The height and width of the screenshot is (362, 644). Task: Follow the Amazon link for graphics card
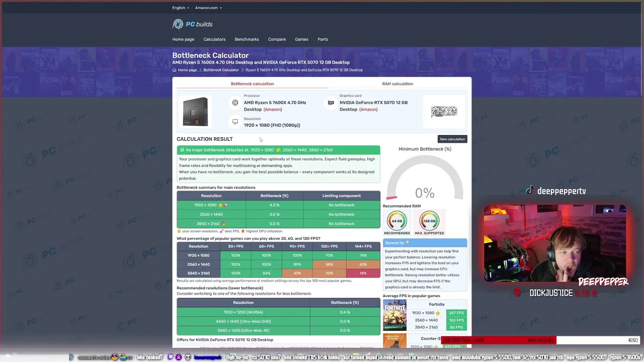[368, 110]
